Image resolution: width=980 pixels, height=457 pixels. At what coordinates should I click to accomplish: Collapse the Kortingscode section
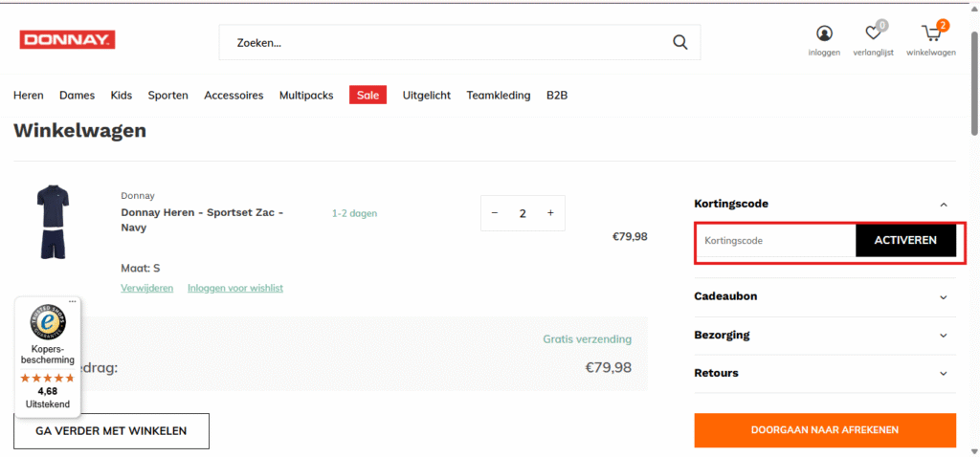pyautogui.click(x=943, y=204)
